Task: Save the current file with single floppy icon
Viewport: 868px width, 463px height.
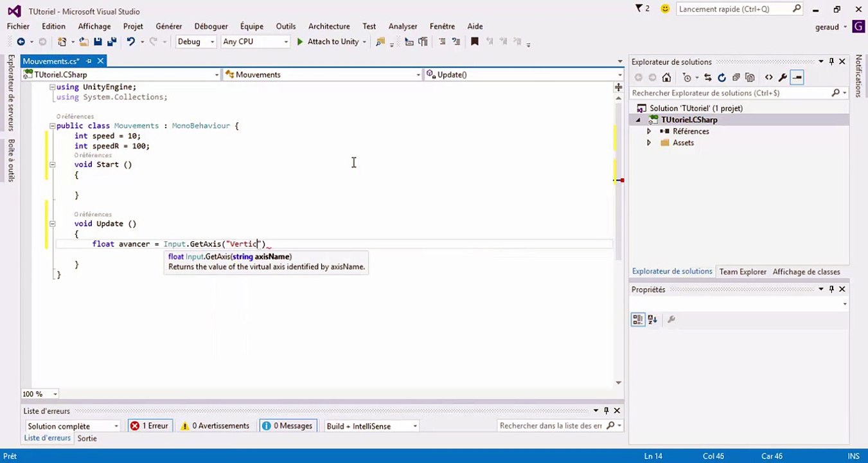Action: (98, 42)
